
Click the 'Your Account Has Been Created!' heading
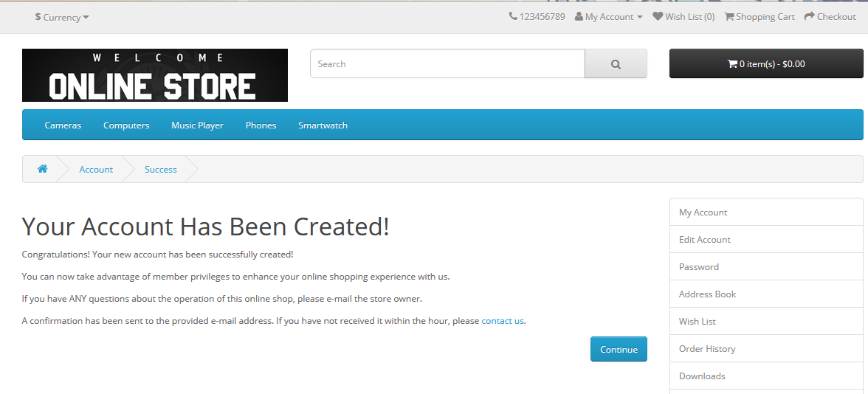205,227
